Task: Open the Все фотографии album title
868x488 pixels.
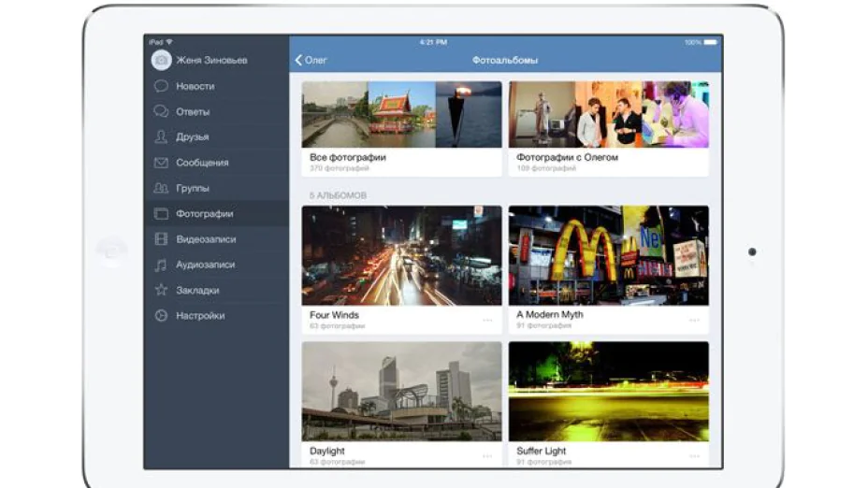Action: 348,157
